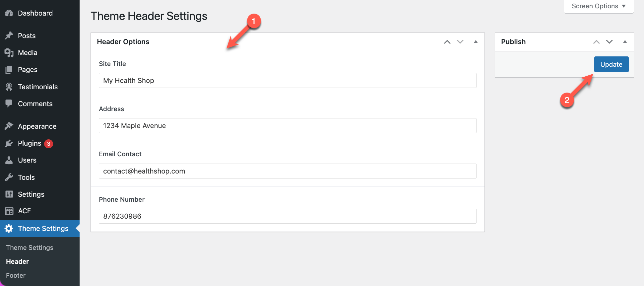644x286 pixels.
Task: Click the Media library icon
Action: pos(9,52)
